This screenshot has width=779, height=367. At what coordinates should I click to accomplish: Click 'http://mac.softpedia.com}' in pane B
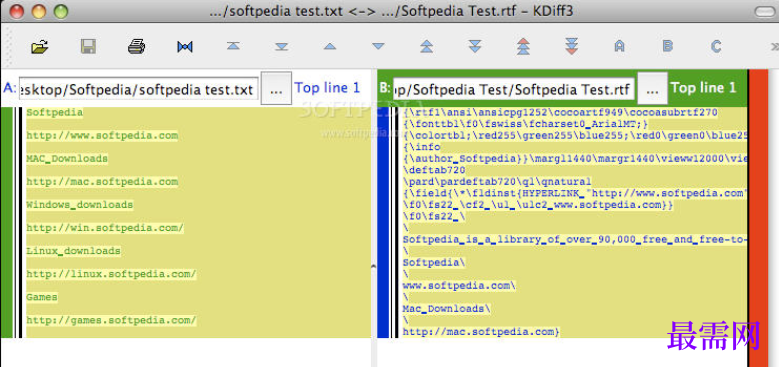coord(481,331)
